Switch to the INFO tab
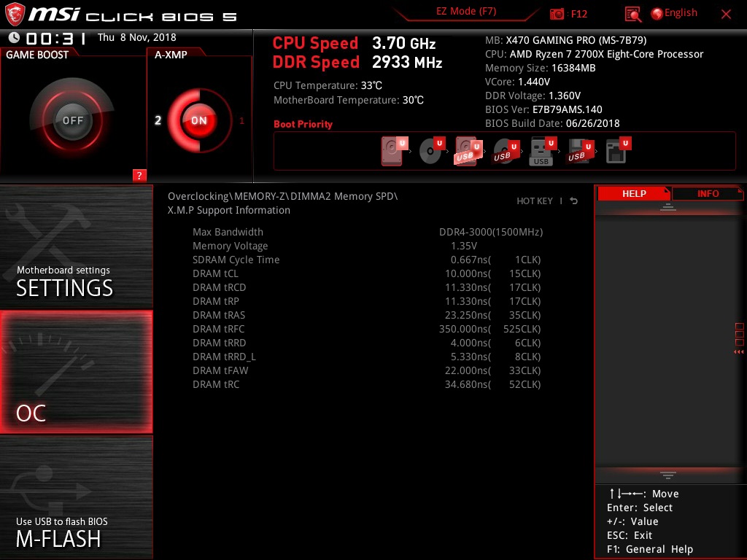Viewport: 747px width, 560px height. (708, 193)
